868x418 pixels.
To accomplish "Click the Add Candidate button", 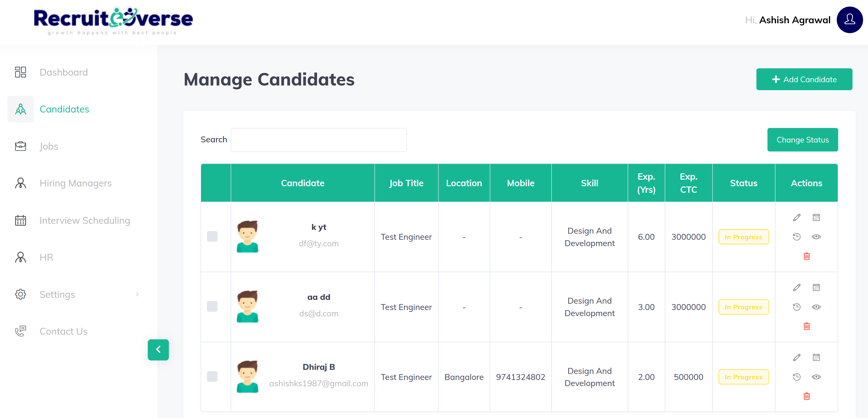I will click(x=804, y=80).
